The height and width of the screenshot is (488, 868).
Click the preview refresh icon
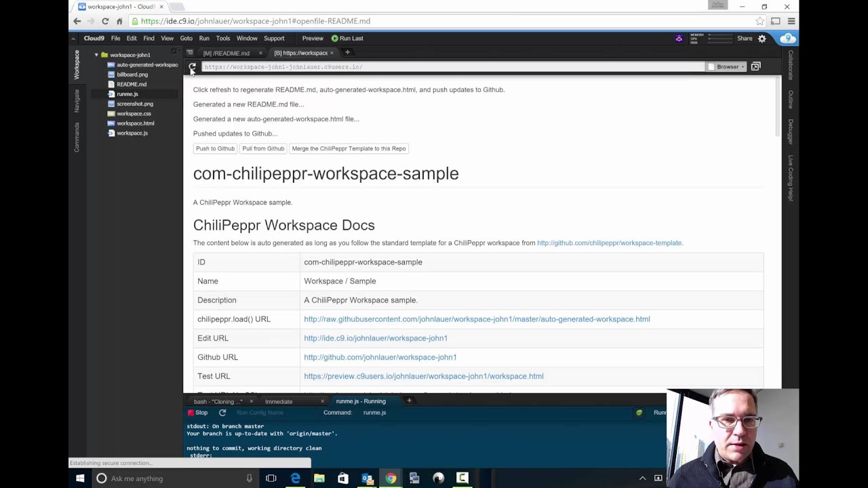pyautogui.click(x=192, y=66)
